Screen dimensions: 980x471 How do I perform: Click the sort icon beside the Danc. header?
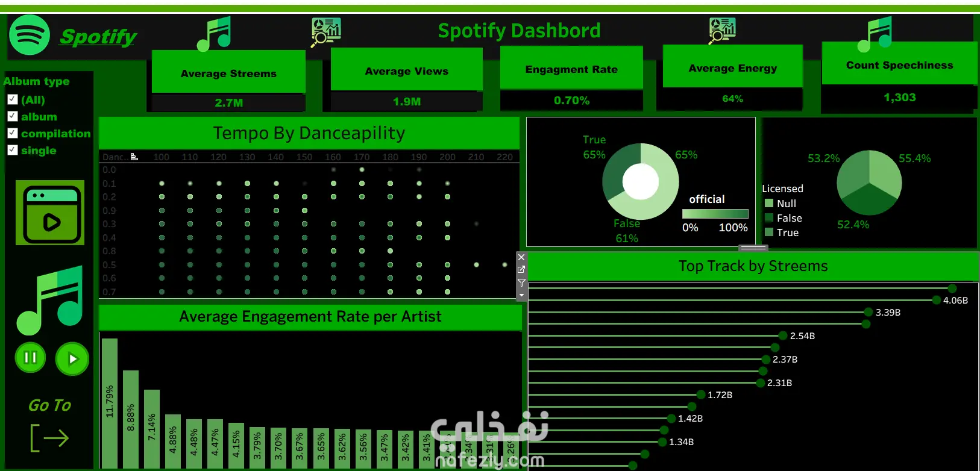click(134, 157)
